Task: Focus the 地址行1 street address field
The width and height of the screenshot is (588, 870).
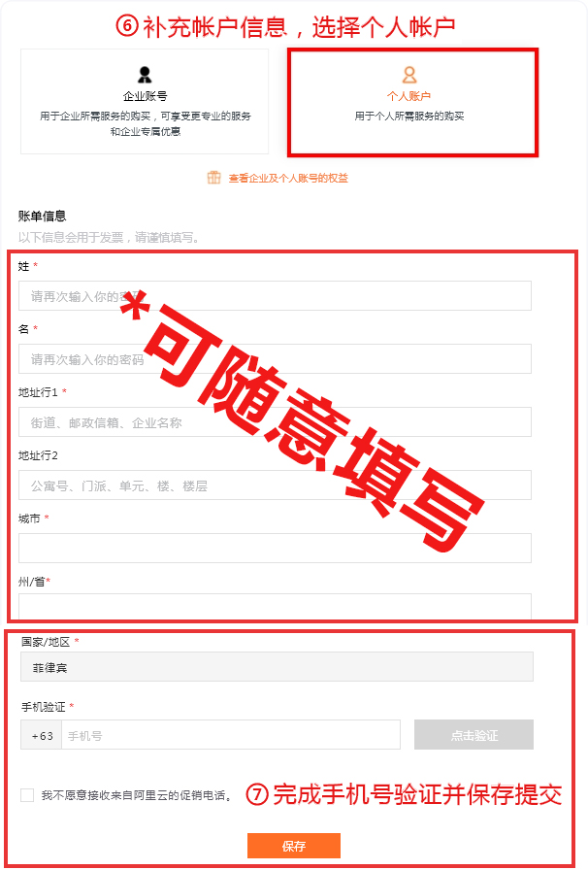Action: click(275, 422)
